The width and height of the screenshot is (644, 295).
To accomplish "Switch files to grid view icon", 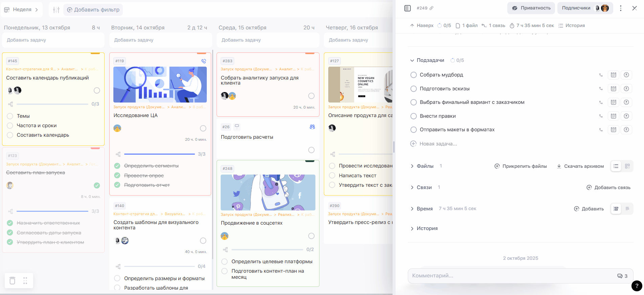I will tap(627, 166).
